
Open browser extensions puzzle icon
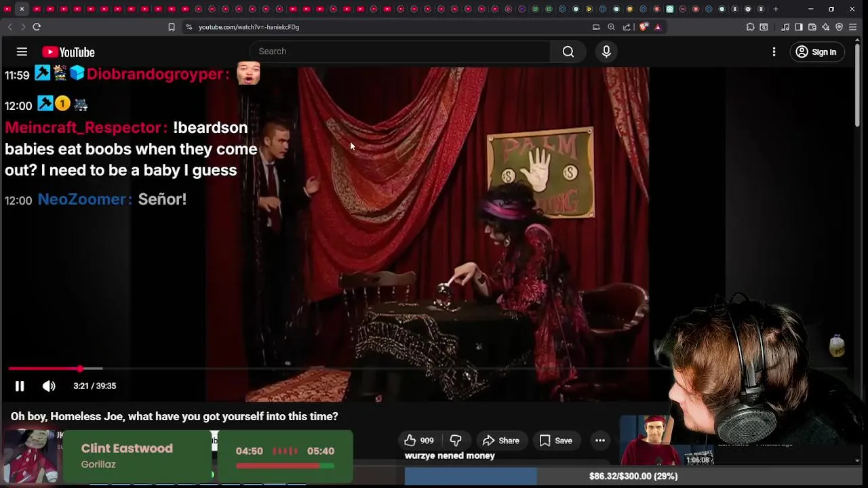750,27
